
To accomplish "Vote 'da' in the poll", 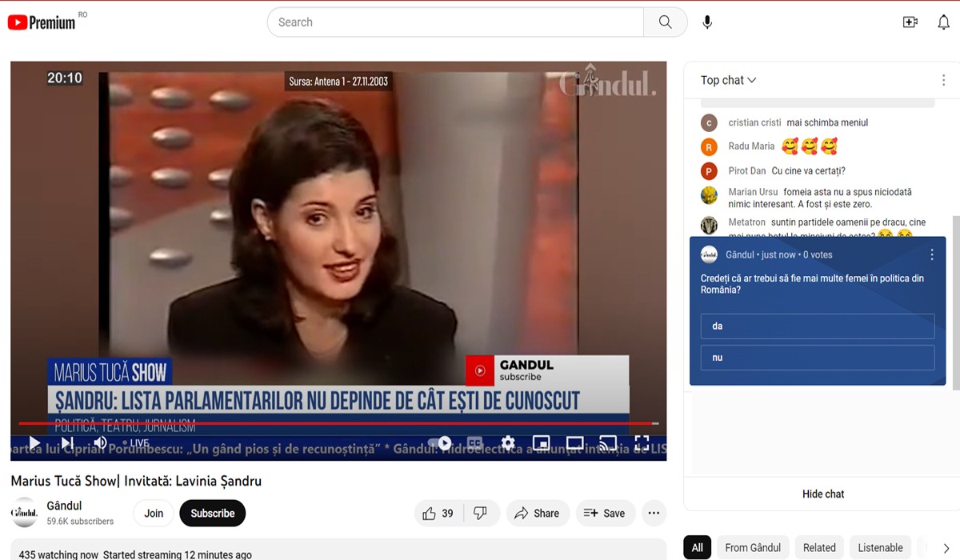I will (818, 326).
